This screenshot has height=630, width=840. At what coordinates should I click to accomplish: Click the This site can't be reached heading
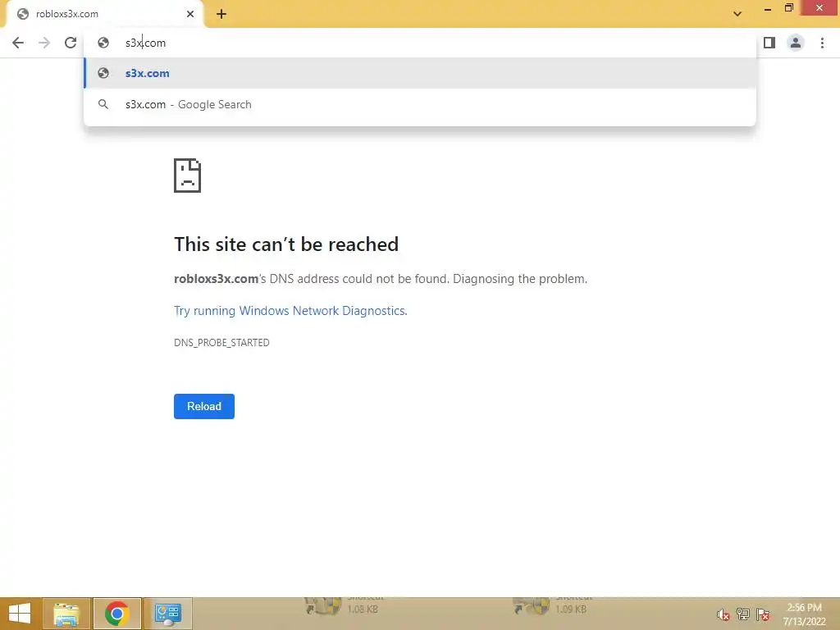pos(286,244)
